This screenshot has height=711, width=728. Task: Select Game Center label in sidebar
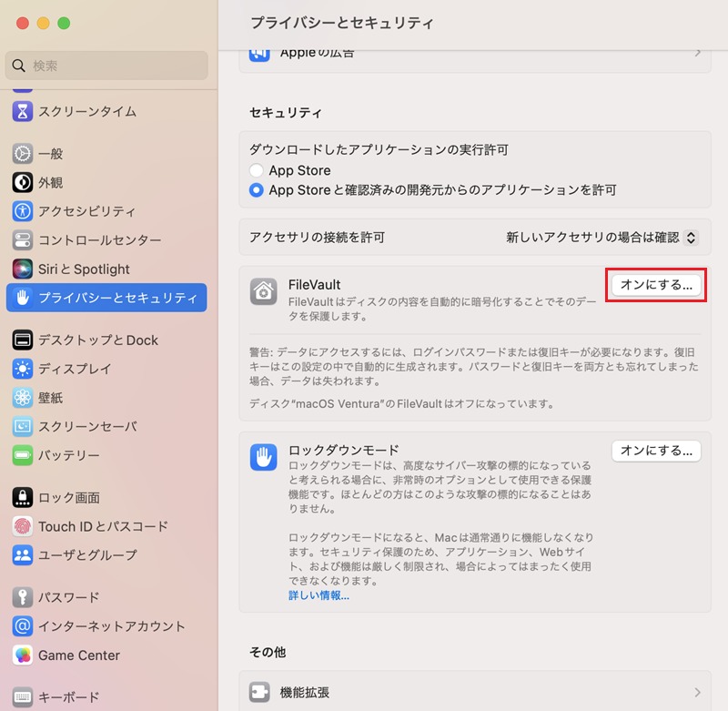[x=79, y=655]
